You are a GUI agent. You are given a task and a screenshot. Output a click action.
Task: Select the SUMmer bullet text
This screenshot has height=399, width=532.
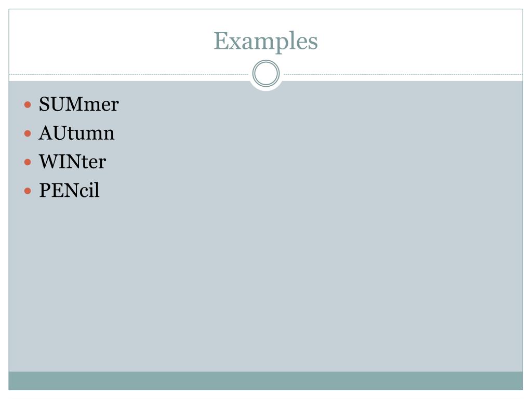point(79,104)
